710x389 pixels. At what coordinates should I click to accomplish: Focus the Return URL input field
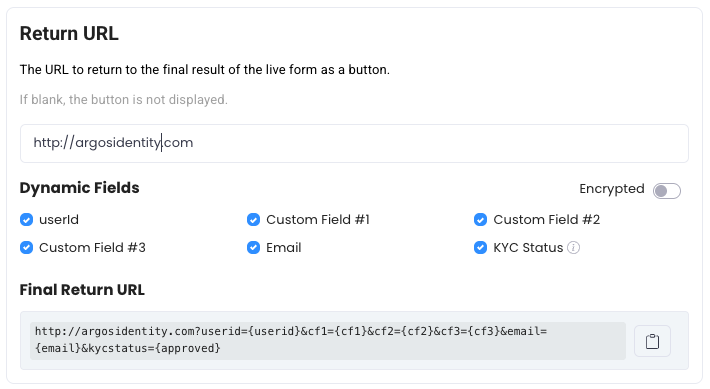[x=354, y=143]
